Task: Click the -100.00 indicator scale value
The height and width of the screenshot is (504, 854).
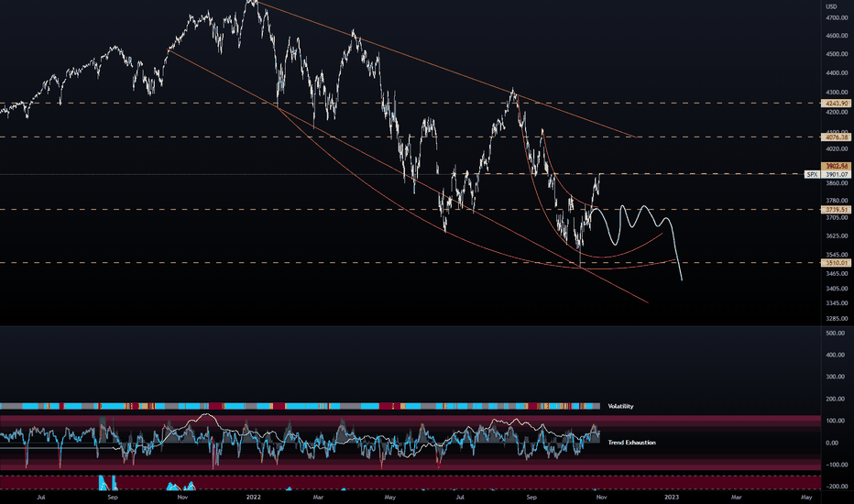Action: [x=835, y=465]
